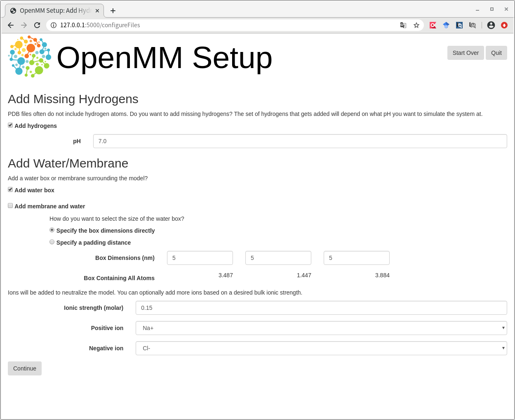Screen dimensions: 515x420
Task: Click the Quit button
Action: tap(496, 53)
